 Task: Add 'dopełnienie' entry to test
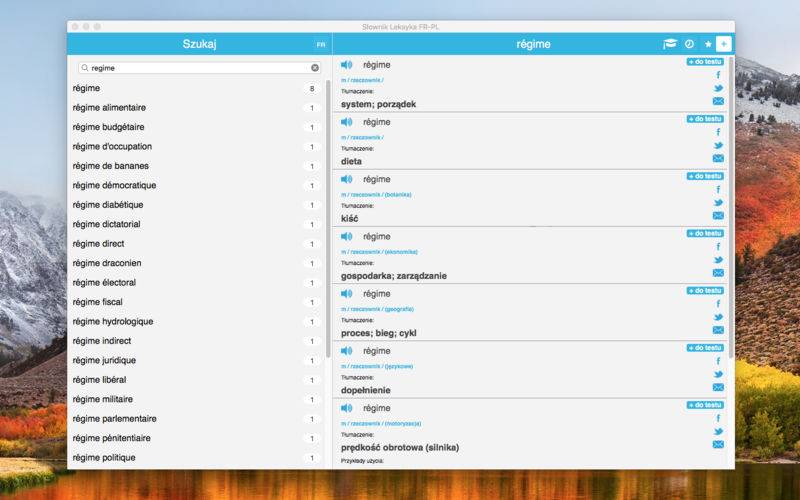click(x=705, y=347)
